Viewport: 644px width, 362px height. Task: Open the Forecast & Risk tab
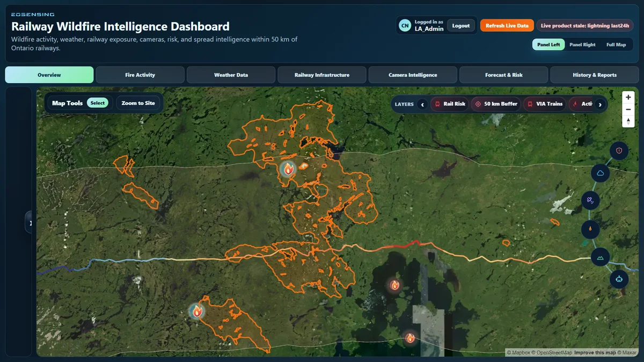(504, 75)
